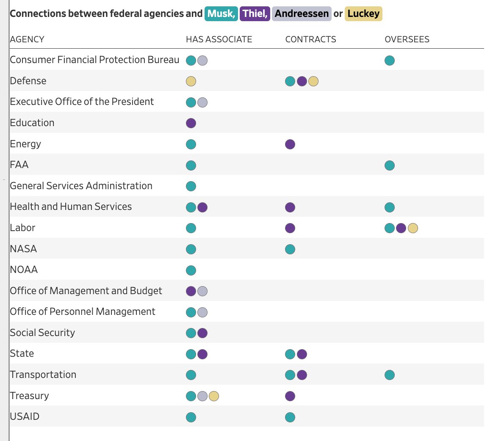Click Treasury gray Andreessen associate dot
The image size is (504, 441).
tap(202, 396)
